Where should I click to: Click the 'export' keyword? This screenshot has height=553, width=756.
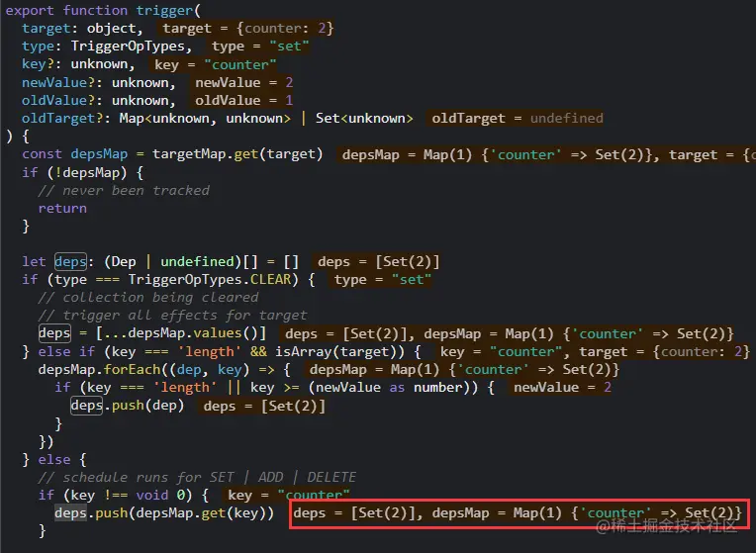coord(30,10)
